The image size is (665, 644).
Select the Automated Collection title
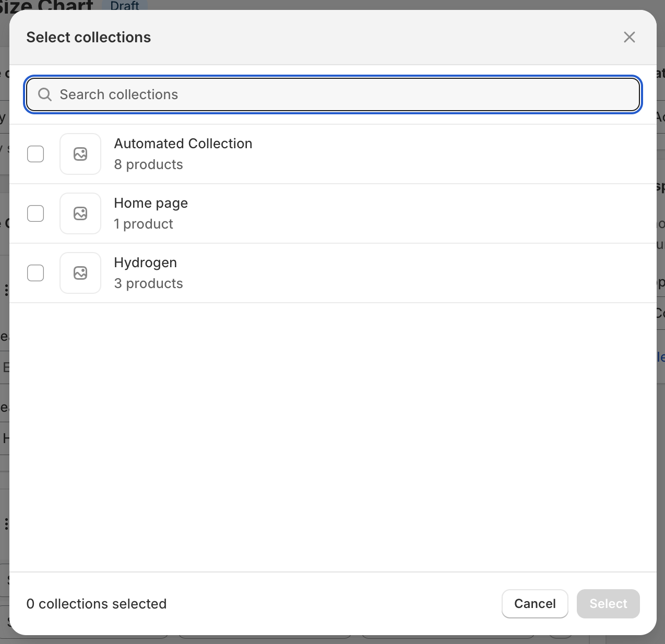pyautogui.click(x=183, y=144)
